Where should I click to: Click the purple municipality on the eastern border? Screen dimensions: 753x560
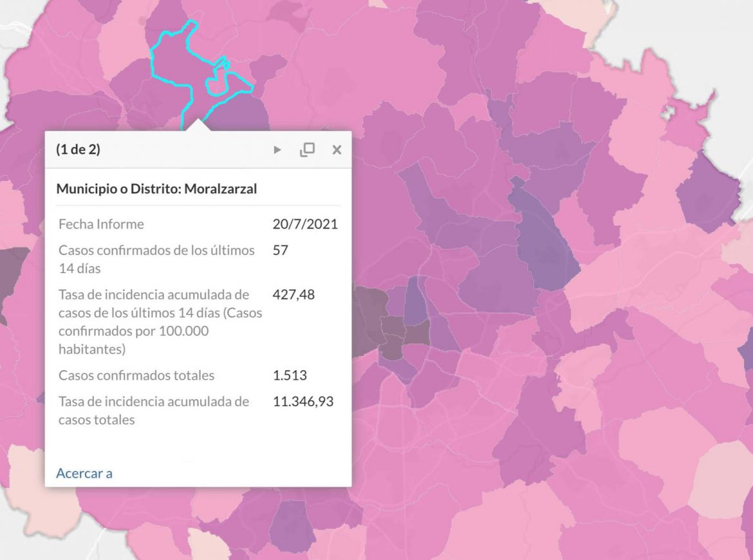pyautogui.click(x=709, y=192)
